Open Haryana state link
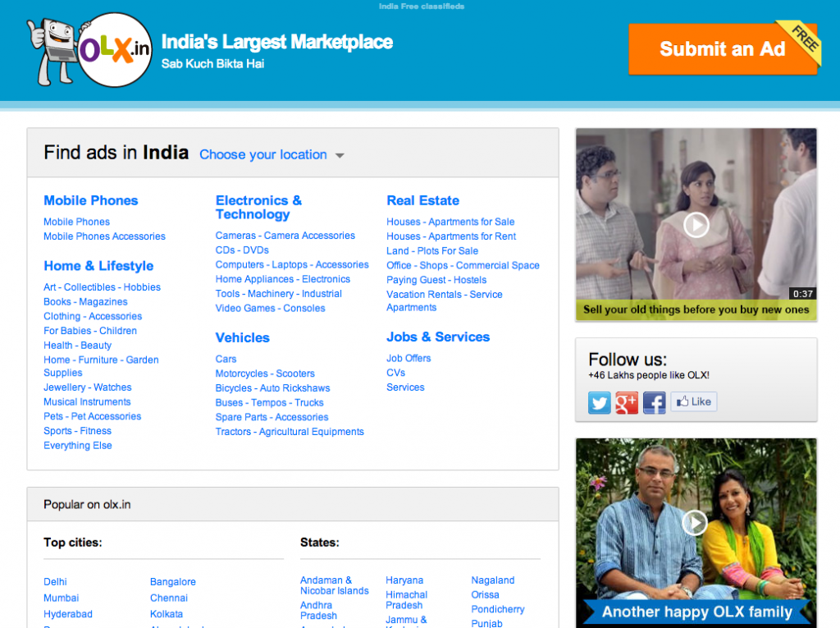 404,580
